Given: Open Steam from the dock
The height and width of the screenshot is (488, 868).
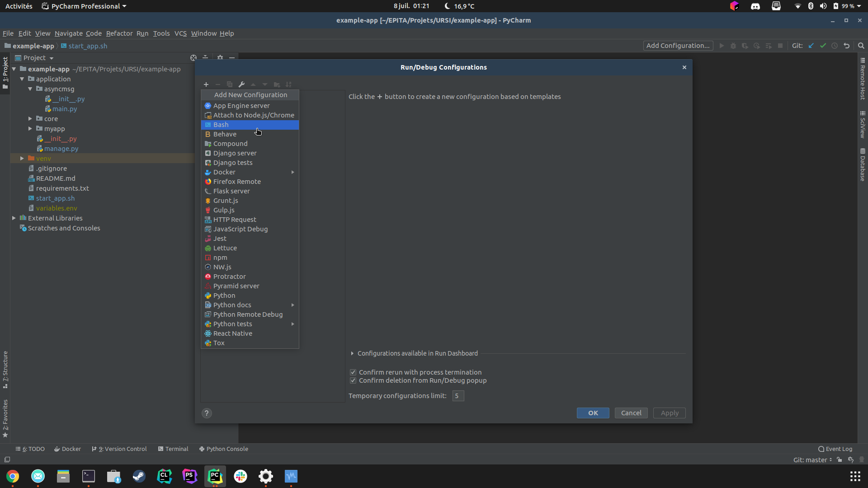Looking at the screenshot, I should point(139,476).
